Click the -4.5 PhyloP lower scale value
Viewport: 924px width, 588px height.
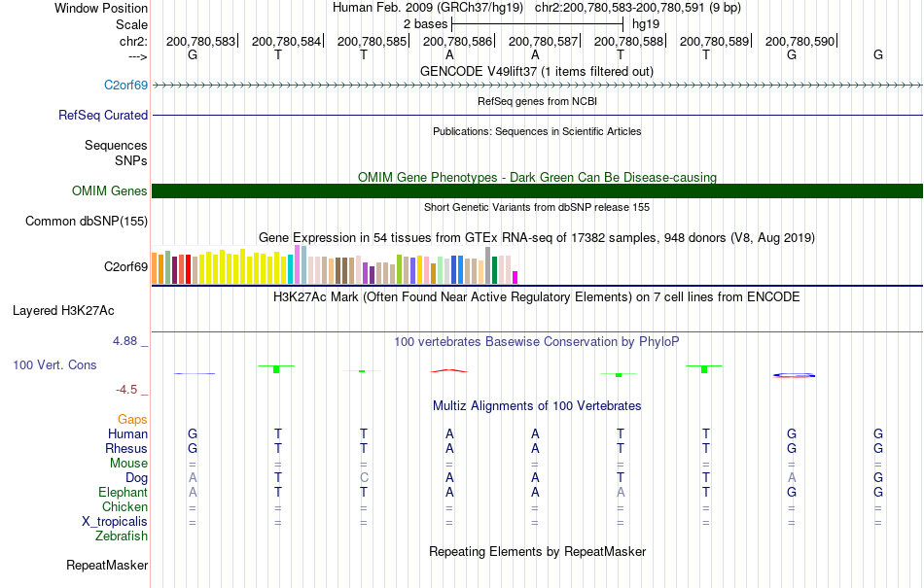coord(126,390)
